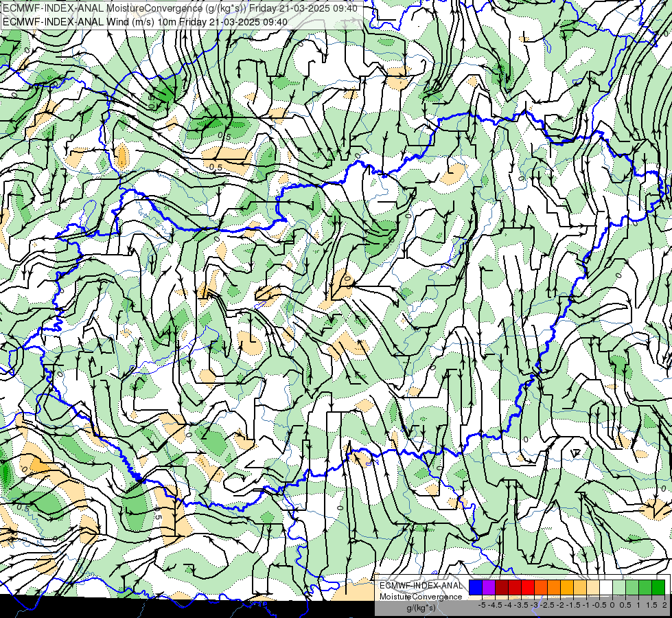Click the legend tick value -2.5
672x618 pixels.
547,605
